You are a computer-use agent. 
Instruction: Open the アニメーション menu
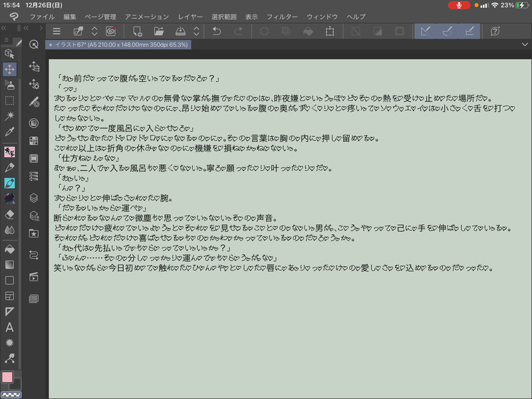(146, 17)
